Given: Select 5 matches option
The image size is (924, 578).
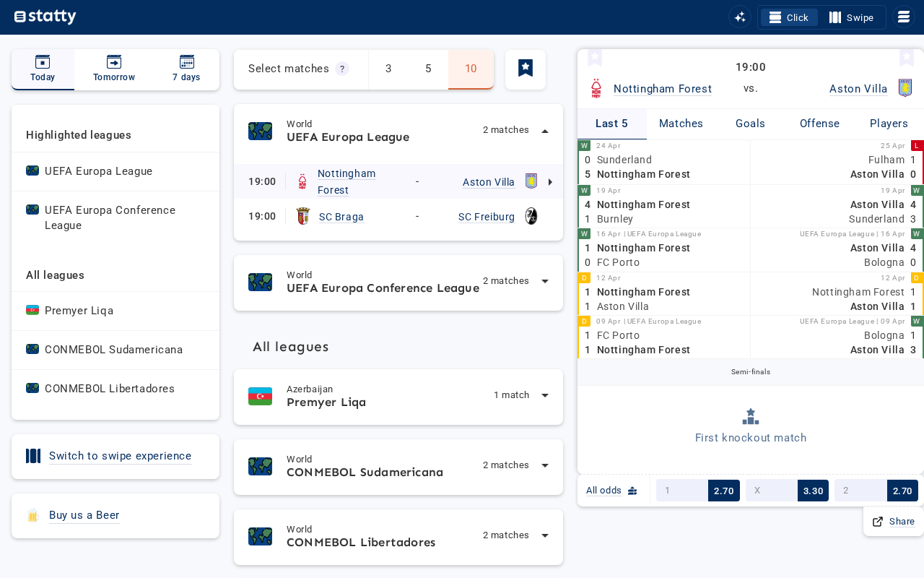Looking at the screenshot, I should pyautogui.click(x=428, y=69).
